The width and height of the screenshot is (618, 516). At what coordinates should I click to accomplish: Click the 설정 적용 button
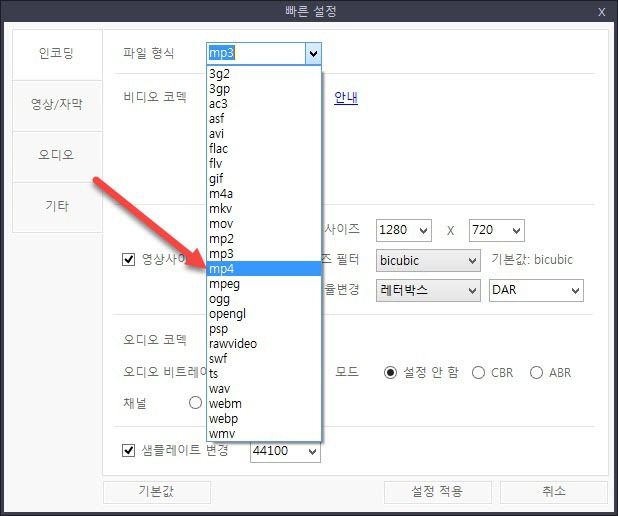[x=437, y=492]
